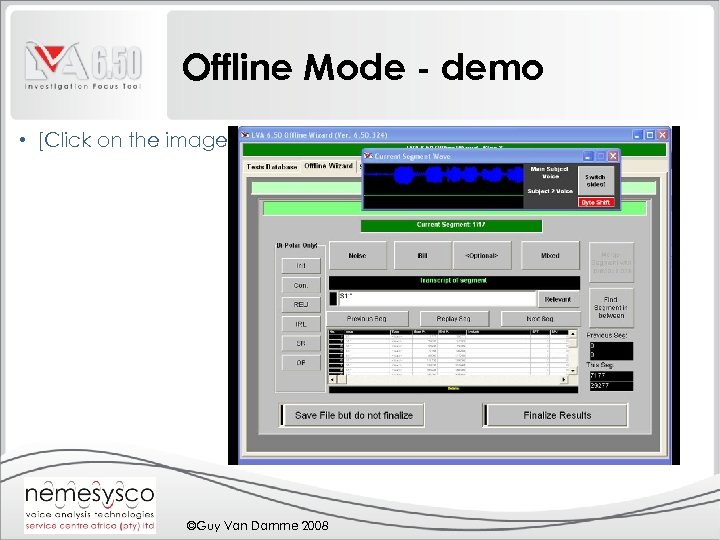Select the IRL button
The image size is (720, 540).
[x=301, y=324]
